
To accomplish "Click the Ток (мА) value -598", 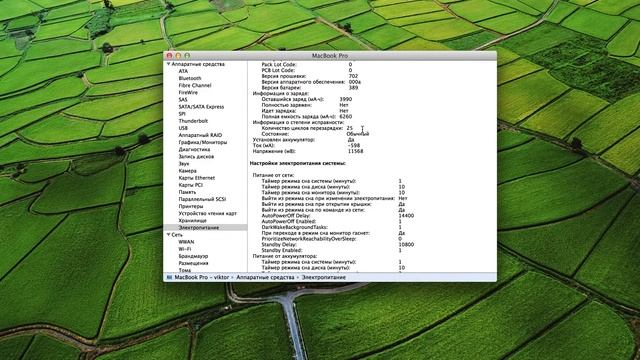I will coord(354,145).
